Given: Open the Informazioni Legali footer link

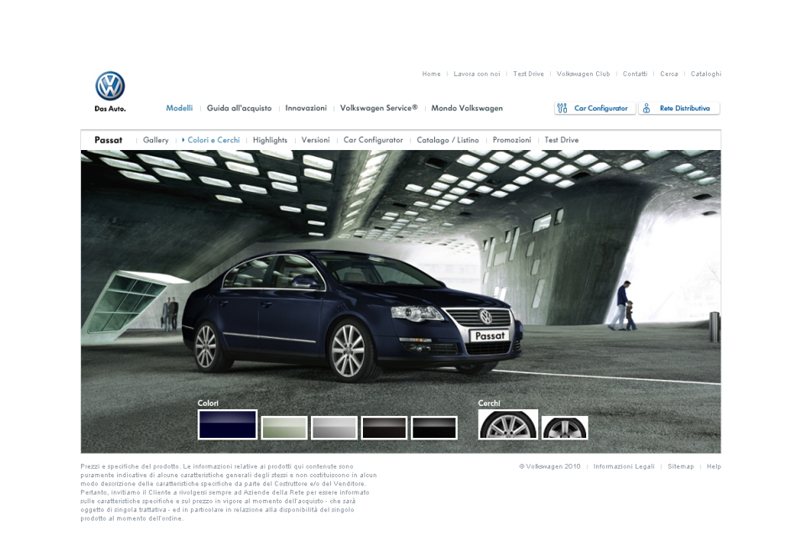Looking at the screenshot, I should point(624,467).
